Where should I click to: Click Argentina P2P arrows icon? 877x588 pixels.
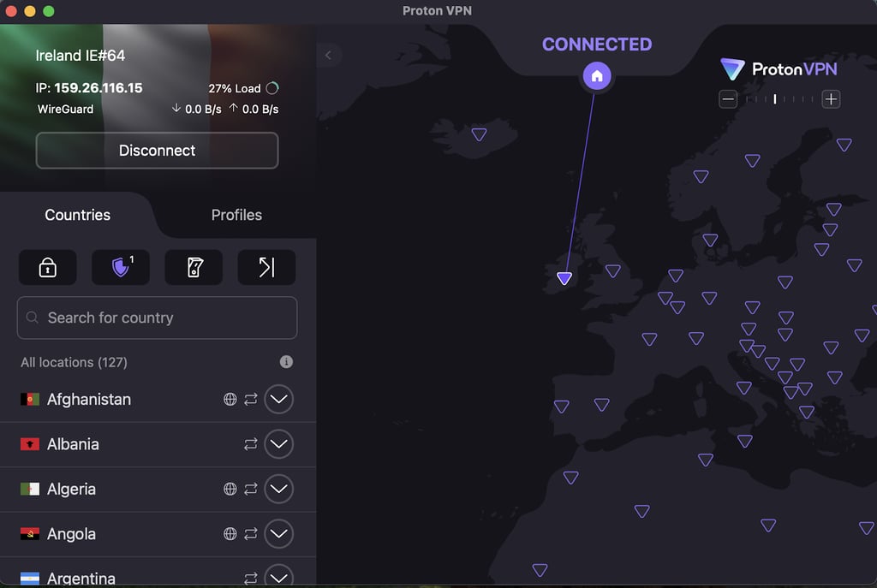tap(251, 578)
